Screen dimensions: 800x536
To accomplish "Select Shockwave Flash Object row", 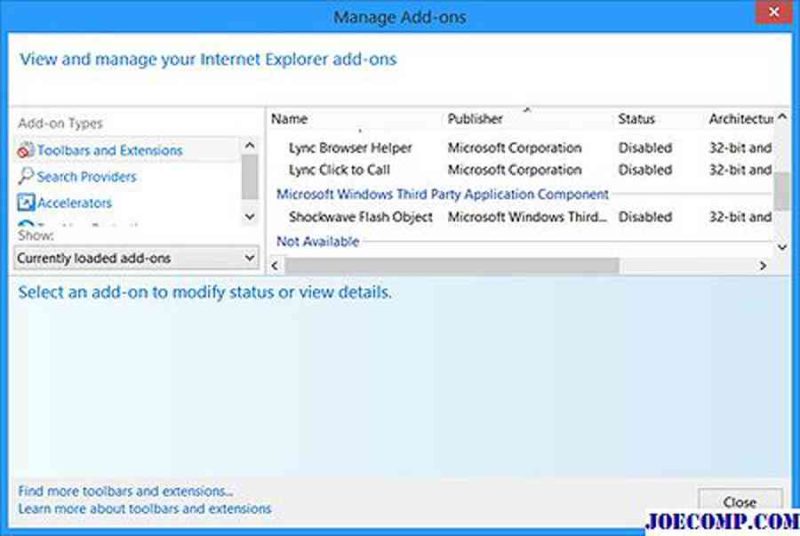I will (520, 217).
